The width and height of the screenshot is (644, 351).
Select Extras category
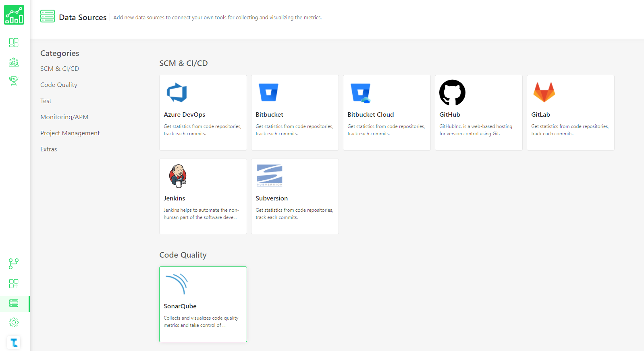49,149
